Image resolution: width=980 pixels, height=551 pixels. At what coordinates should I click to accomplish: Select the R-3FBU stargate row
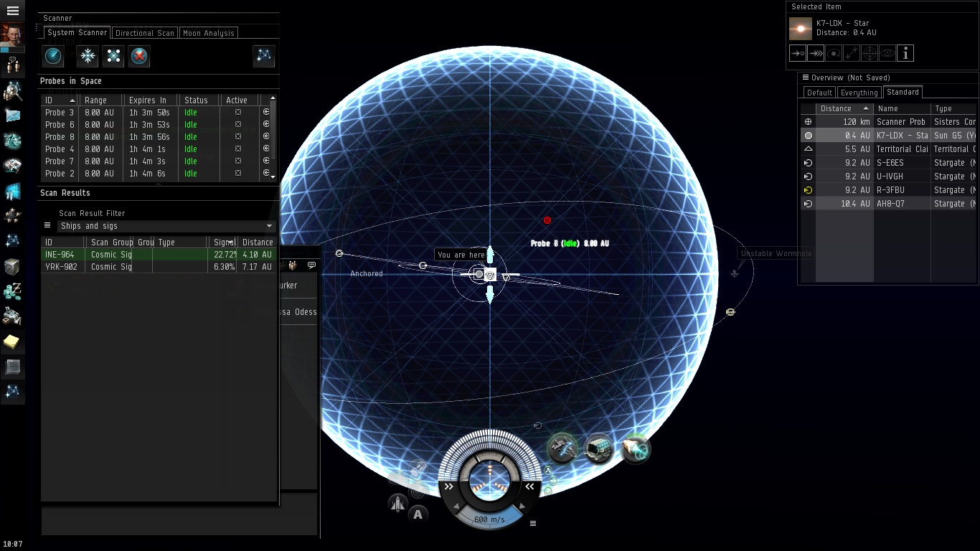point(890,190)
